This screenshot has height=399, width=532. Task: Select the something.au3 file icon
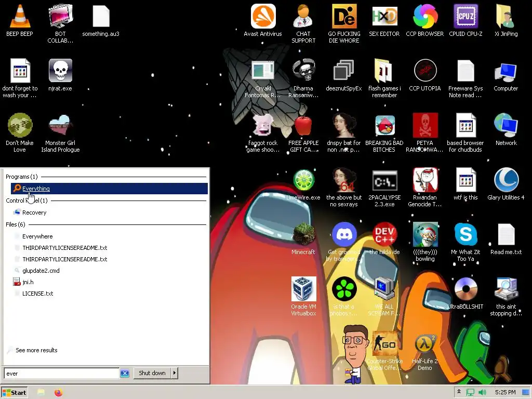click(x=101, y=20)
